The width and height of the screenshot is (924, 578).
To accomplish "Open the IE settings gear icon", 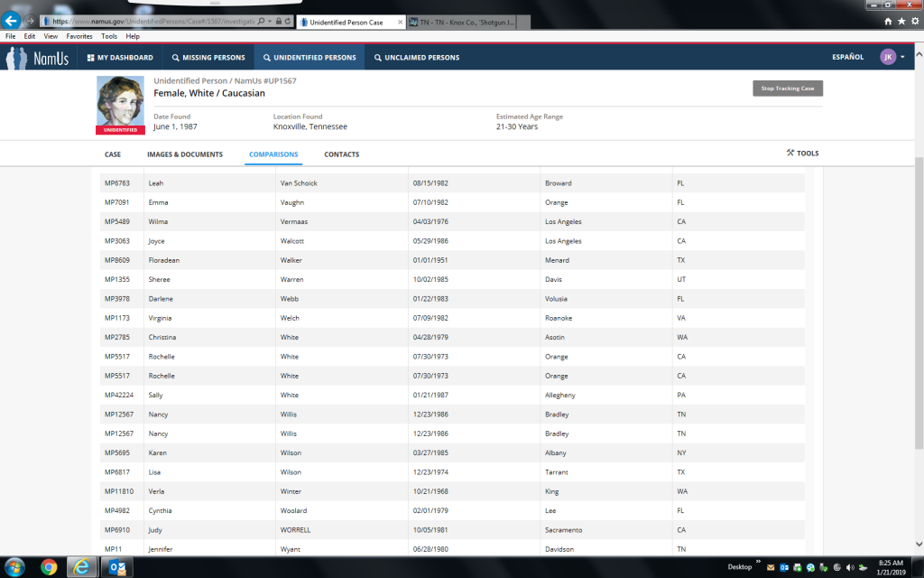I will [x=914, y=21].
